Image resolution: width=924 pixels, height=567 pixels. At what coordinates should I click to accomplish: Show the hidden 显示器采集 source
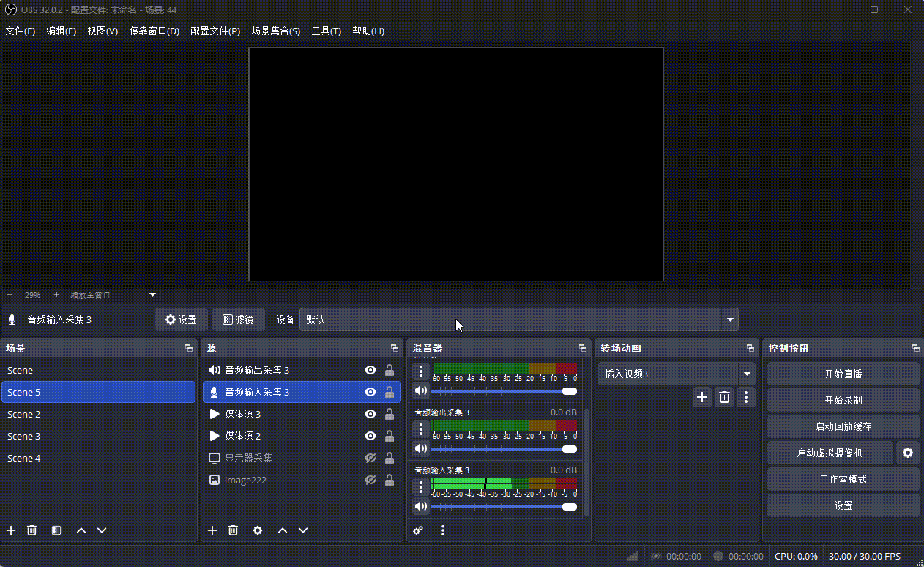pyautogui.click(x=370, y=457)
